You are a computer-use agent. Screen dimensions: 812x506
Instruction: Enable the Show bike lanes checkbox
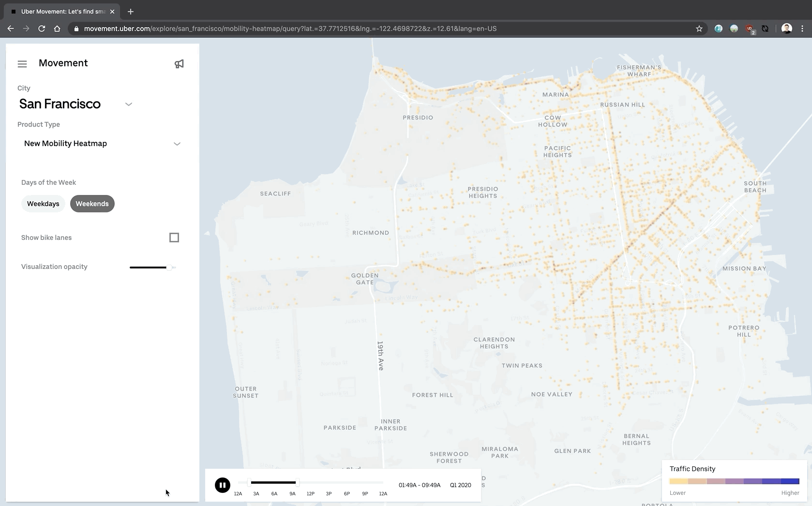pyautogui.click(x=174, y=238)
